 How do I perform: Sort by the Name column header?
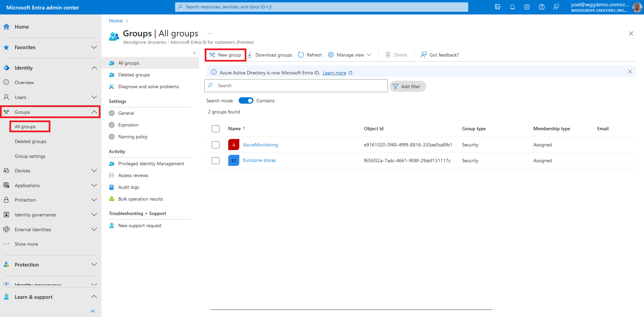coord(234,129)
